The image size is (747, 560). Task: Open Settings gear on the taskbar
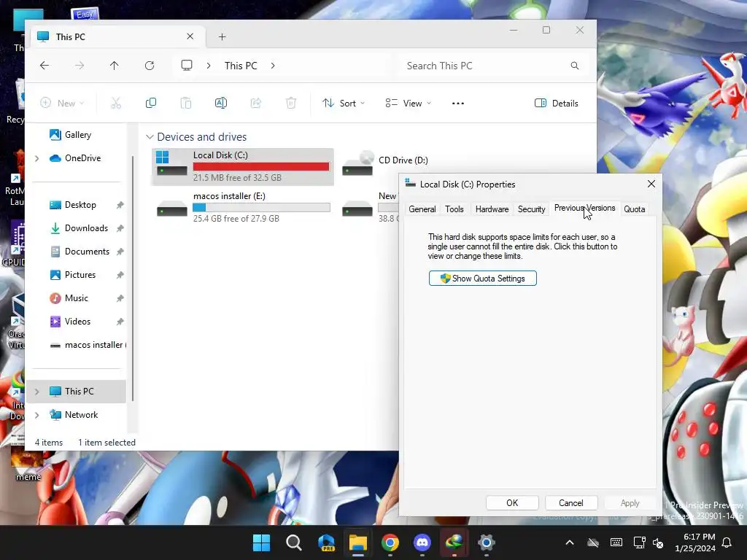pyautogui.click(x=487, y=542)
